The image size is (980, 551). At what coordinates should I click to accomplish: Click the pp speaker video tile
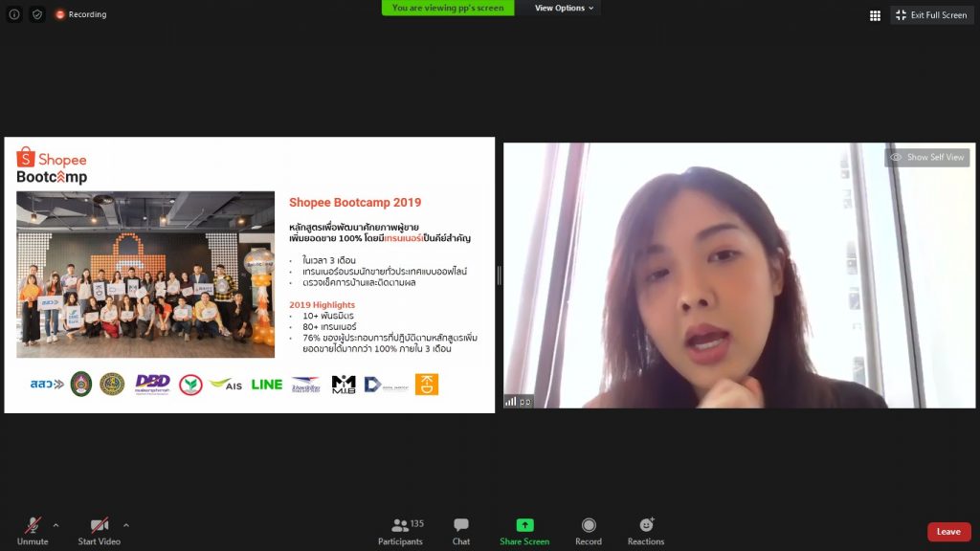tap(740, 275)
